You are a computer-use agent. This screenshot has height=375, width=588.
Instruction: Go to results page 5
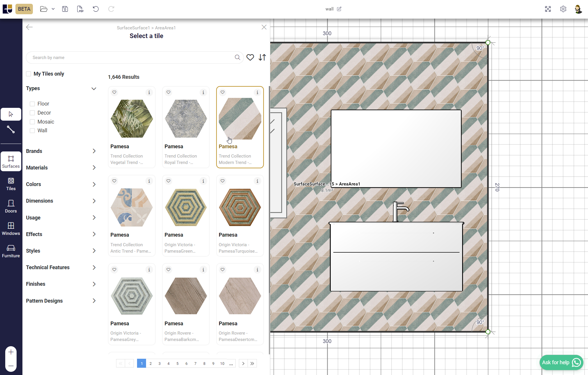[x=177, y=363]
